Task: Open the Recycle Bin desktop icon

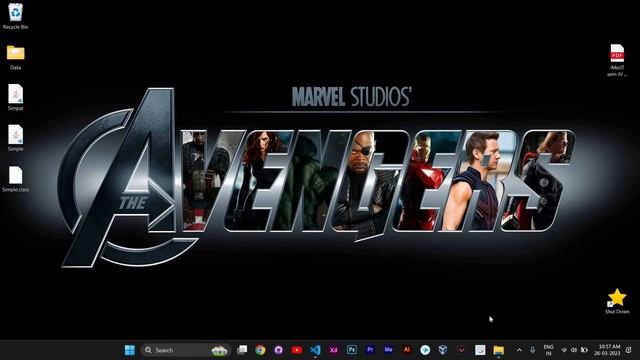Action: pos(16,16)
